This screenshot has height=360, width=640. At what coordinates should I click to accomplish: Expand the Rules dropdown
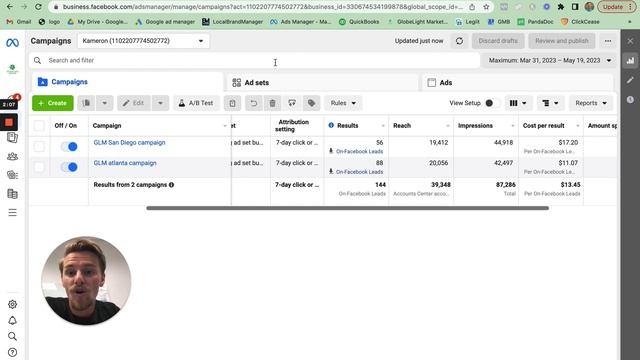pyautogui.click(x=343, y=103)
